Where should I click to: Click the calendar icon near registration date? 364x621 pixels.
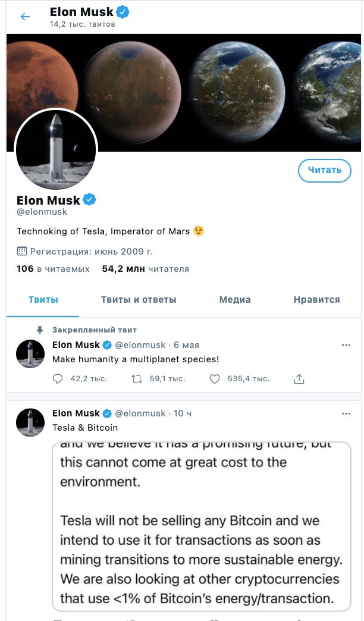coord(22,250)
